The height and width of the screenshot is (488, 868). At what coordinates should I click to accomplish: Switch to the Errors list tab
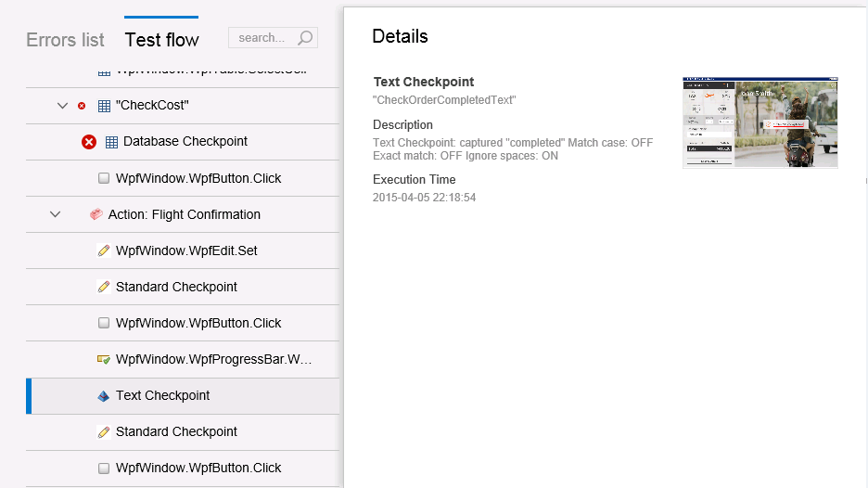65,40
